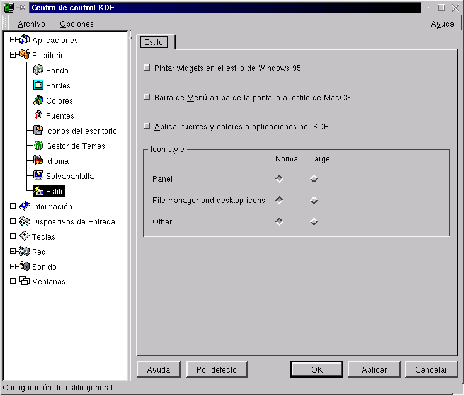Expand the Red tree branch
This screenshot has width=464, height=395.
pyautogui.click(x=13, y=251)
